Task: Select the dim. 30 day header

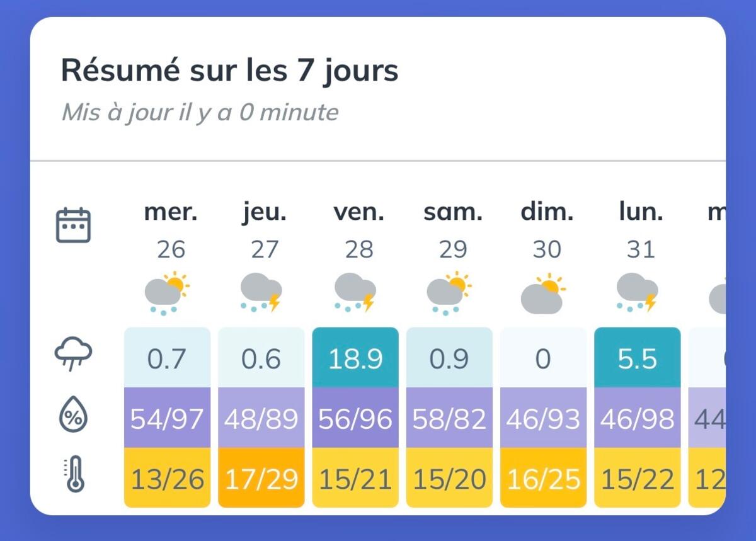Action: pyautogui.click(x=547, y=231)
